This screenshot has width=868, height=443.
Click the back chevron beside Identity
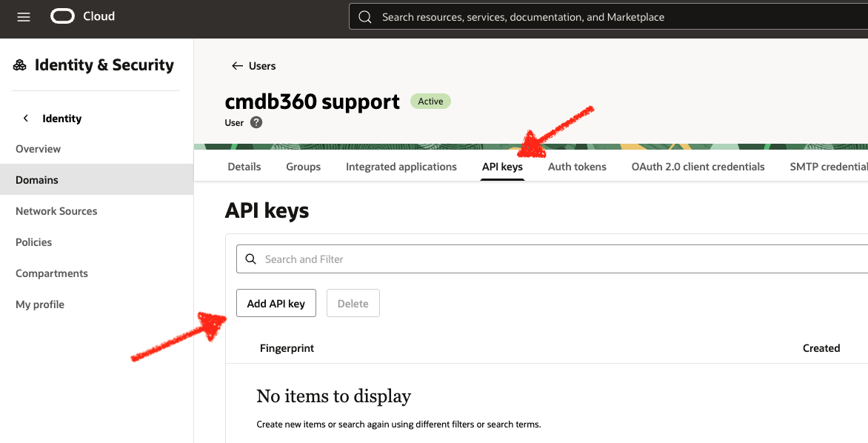pyautogui.click(x=25, y=119)
